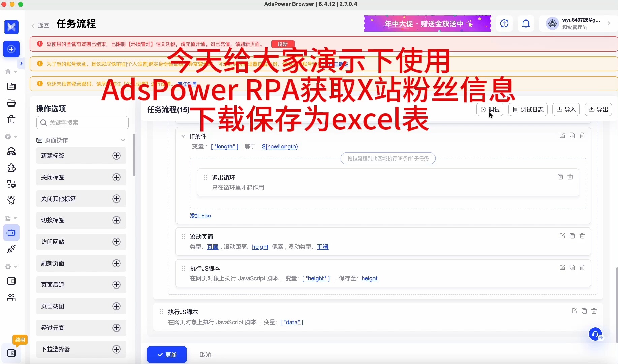Image resolution: width=618 pixels, height=364 pixels.
Task: Open the profile list sidebar icon
Action: [x=11, y=86]
